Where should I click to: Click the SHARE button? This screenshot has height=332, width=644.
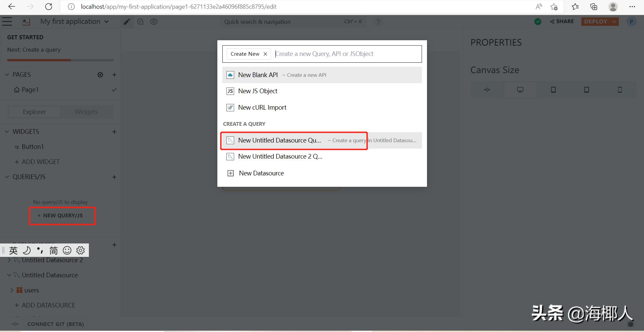(x=562, y=21)
